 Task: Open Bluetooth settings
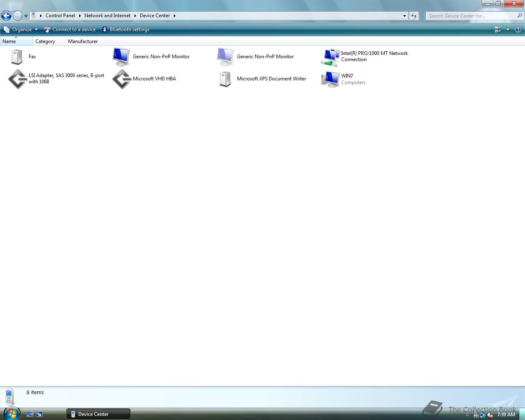(x=126, y=30)
